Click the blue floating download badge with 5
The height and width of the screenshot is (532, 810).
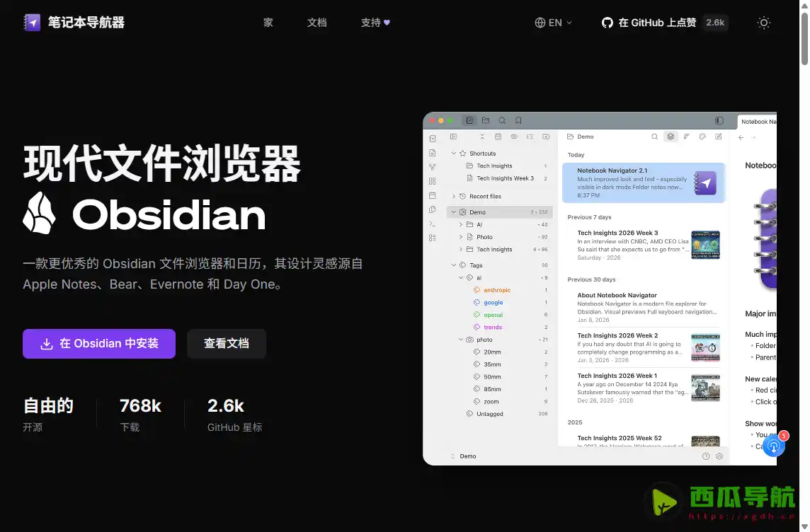[x=774, y=445]
